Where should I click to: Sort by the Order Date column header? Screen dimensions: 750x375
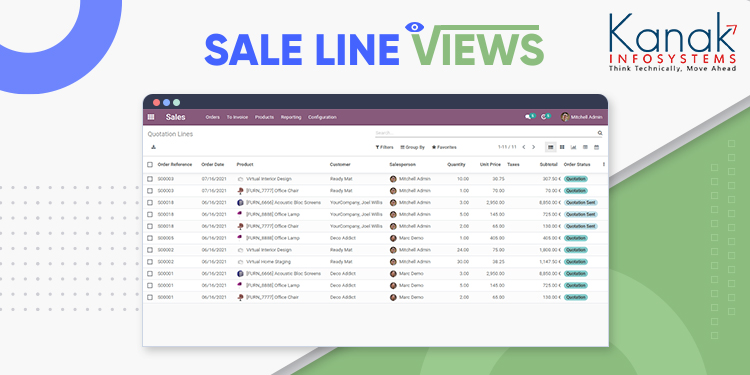[212, 165]
